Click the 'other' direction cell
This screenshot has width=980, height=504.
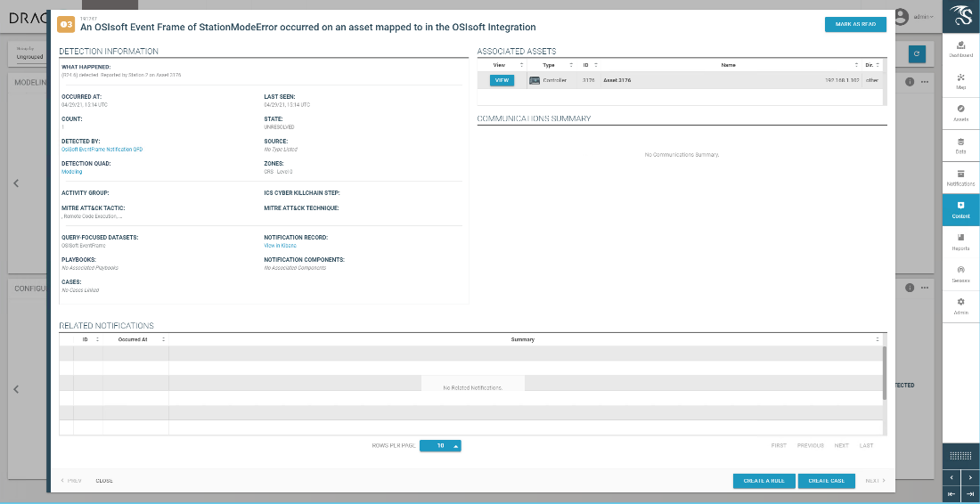(x=872, y=80)
